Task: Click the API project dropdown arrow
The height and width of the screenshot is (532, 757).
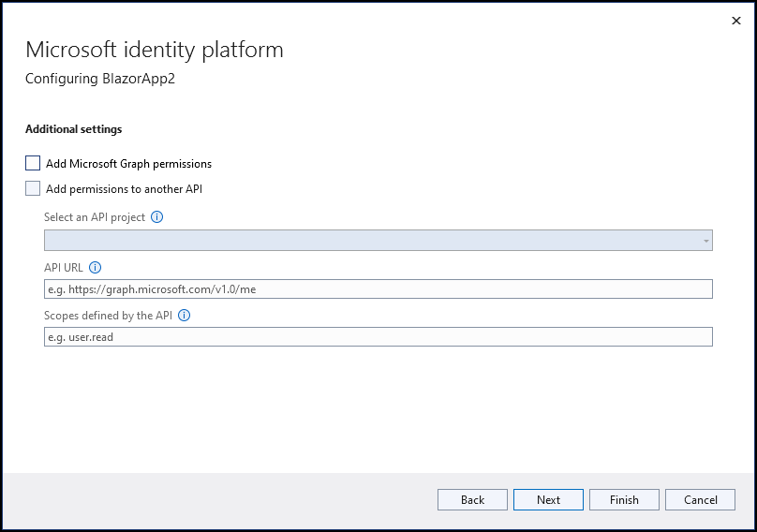Action: [x=705, y=242]
